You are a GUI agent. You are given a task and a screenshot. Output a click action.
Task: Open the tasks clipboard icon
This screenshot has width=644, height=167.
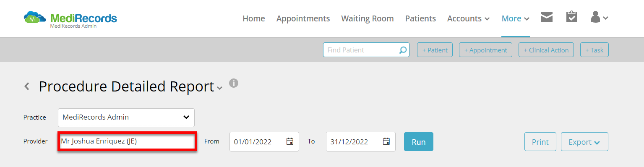(x=571, y=17)
